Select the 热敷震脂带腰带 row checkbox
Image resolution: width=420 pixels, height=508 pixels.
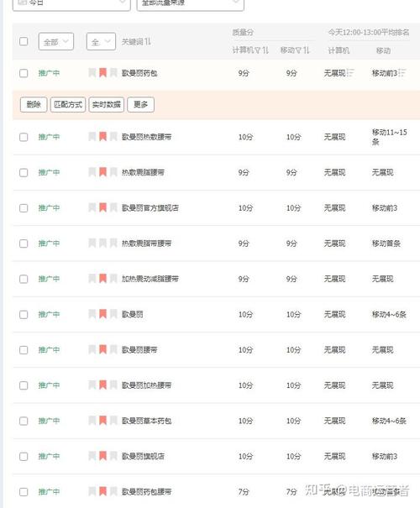pos(24,244)
